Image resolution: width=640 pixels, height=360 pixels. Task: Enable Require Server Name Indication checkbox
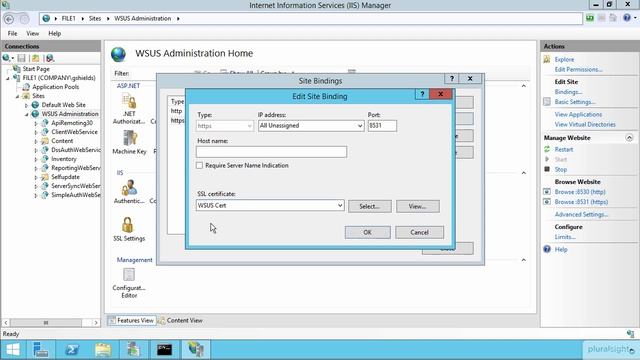coord(199,165)
